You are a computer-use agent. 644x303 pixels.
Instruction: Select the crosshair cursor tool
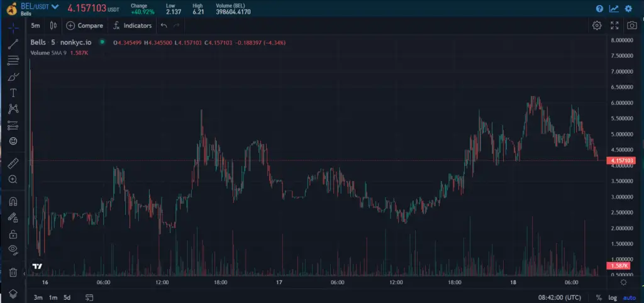13,28
